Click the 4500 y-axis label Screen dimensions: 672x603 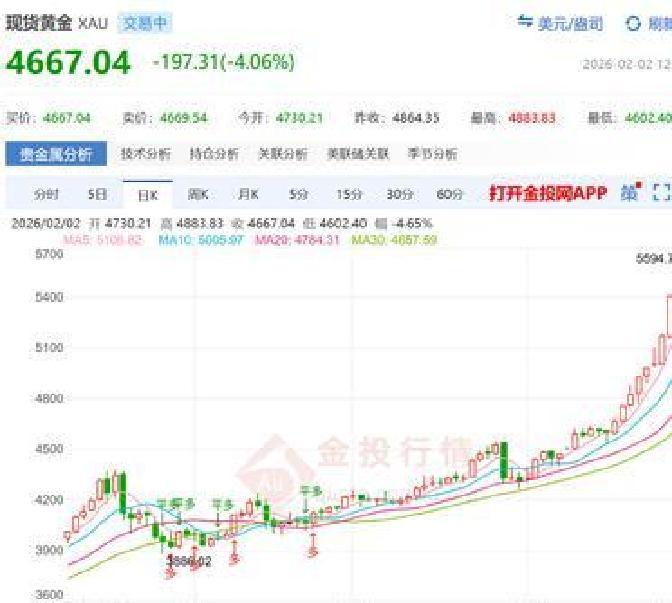point(49,449)
